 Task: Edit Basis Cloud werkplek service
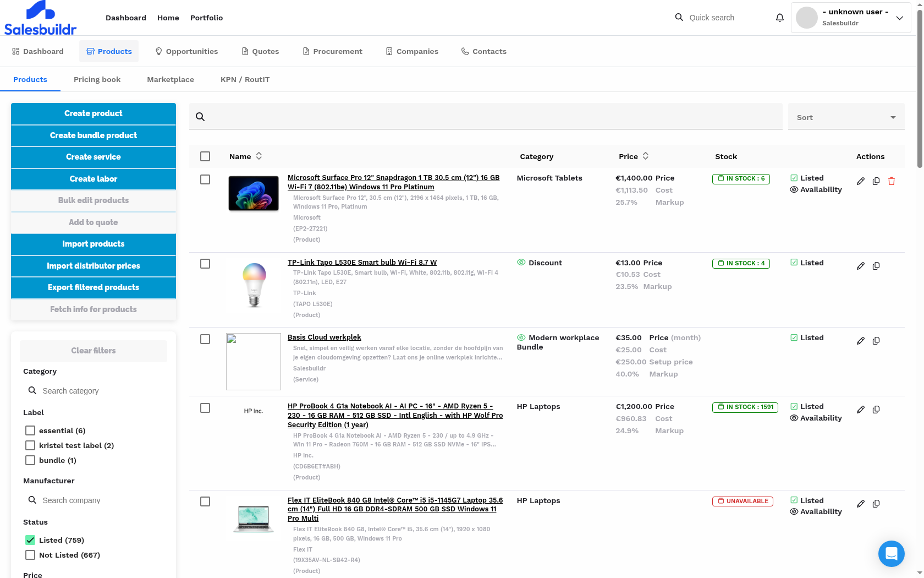point(861,341)
